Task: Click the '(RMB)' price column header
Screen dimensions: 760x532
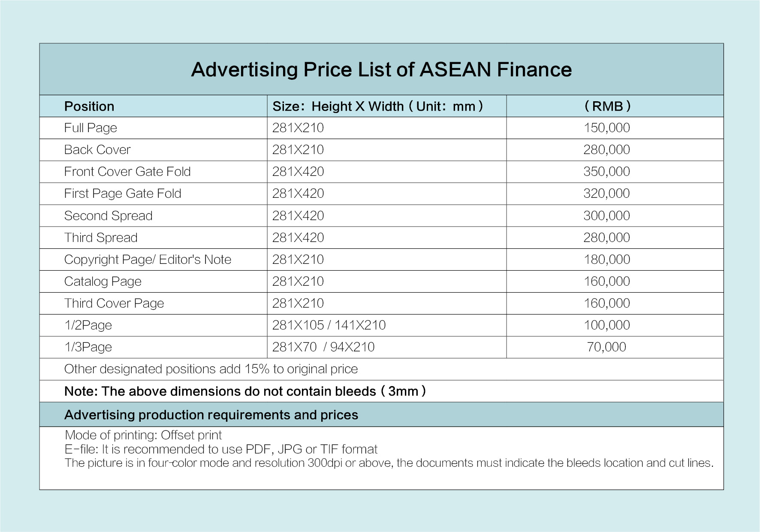Action: [x=607, y=106]
